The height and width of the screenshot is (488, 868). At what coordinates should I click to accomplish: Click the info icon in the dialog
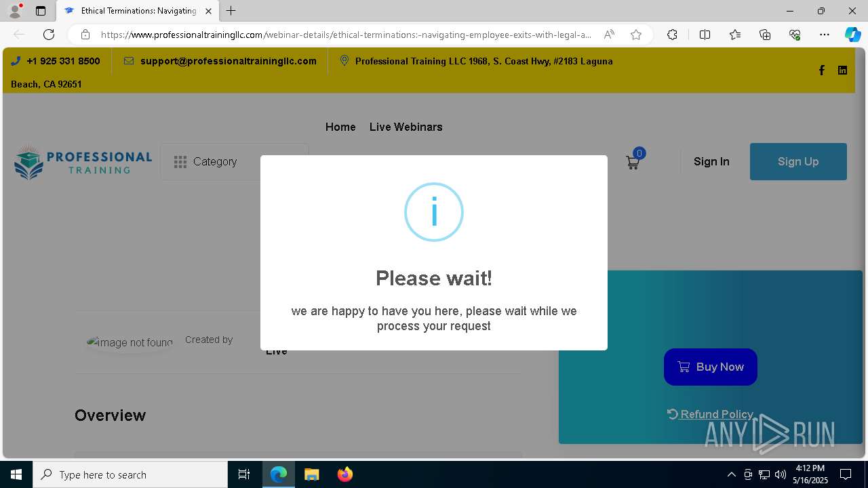pyautogui.click(x=434, y=212)
